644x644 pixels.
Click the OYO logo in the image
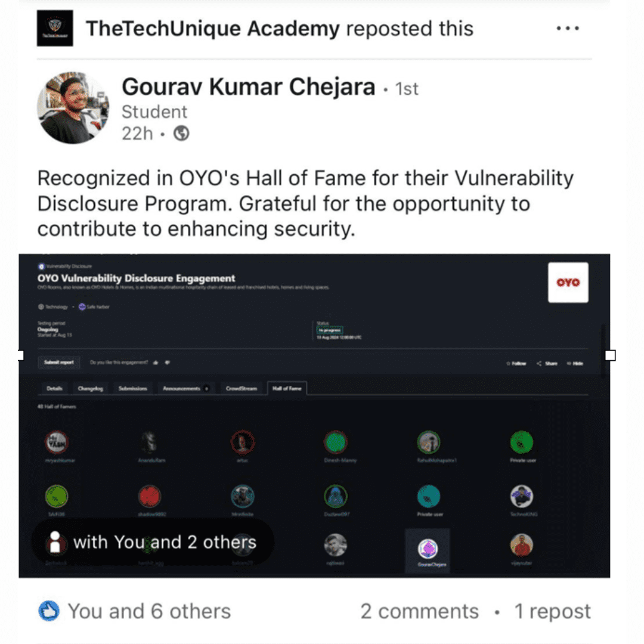pos(568,283)
